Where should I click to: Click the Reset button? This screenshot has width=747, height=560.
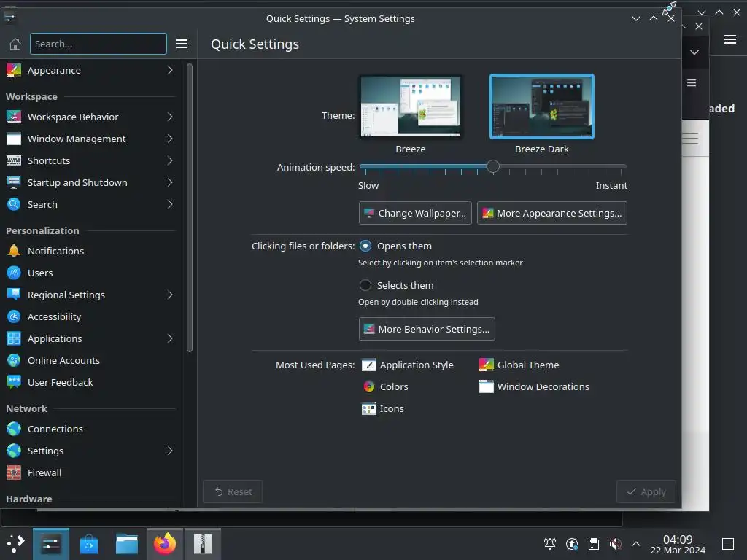tap(233, 491)
